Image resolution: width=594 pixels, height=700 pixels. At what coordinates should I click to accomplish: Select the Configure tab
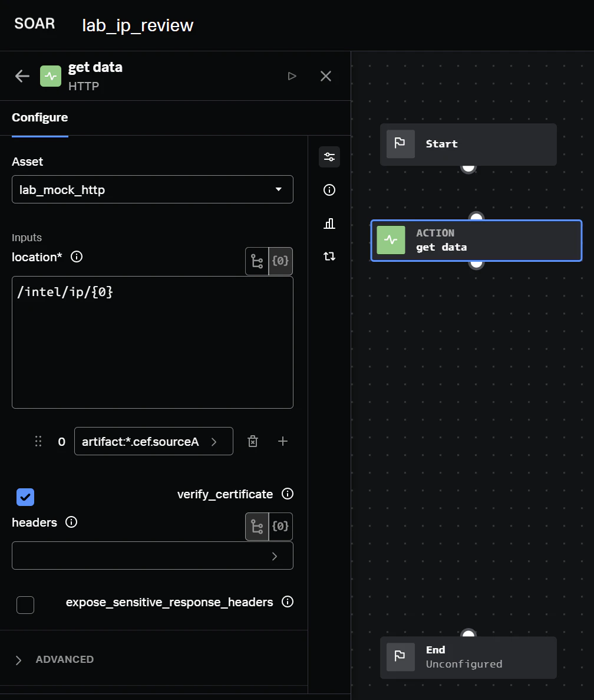(39, 118)
